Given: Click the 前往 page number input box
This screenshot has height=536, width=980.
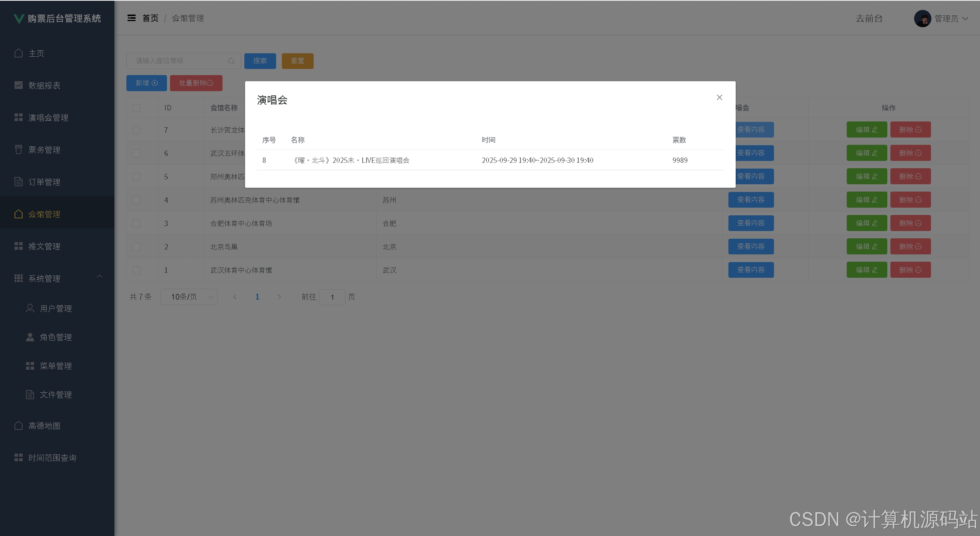Looking at the screenshot, I should click(332, 297).
